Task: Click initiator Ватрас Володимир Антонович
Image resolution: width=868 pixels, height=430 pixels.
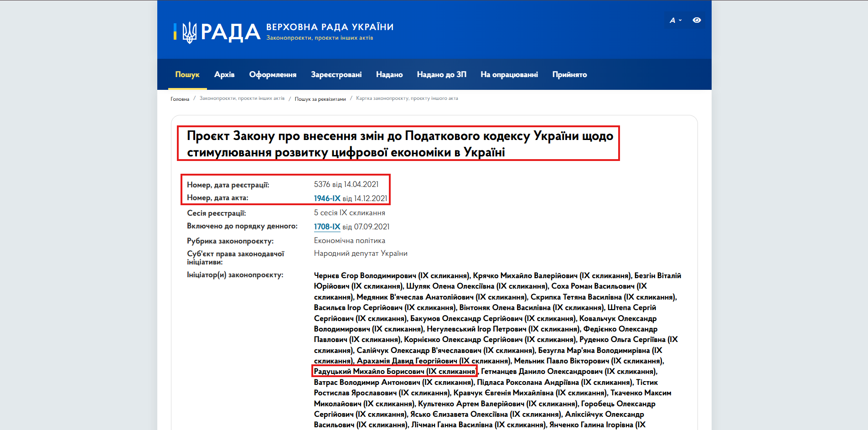Action: point(393,382)
